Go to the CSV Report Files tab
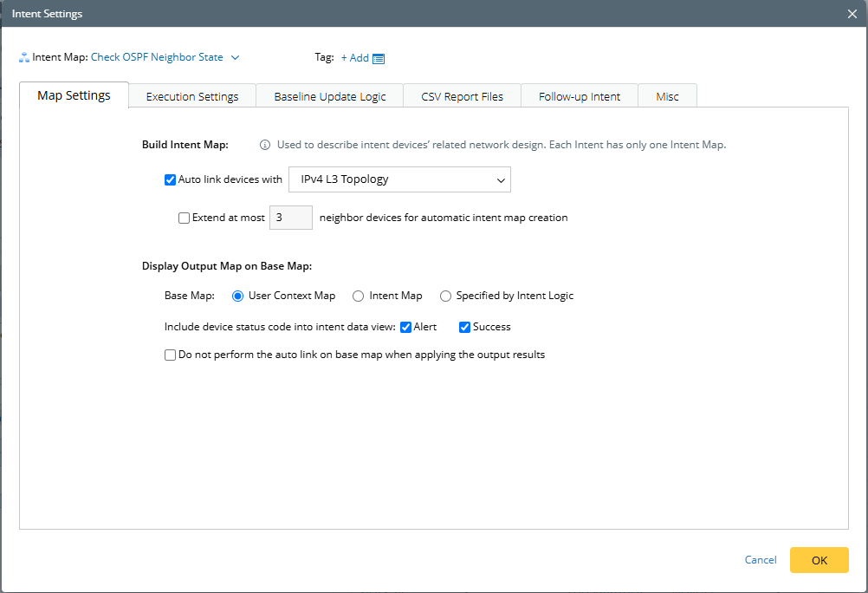This screenshot has height=593, width=868. tap(462, 96)
